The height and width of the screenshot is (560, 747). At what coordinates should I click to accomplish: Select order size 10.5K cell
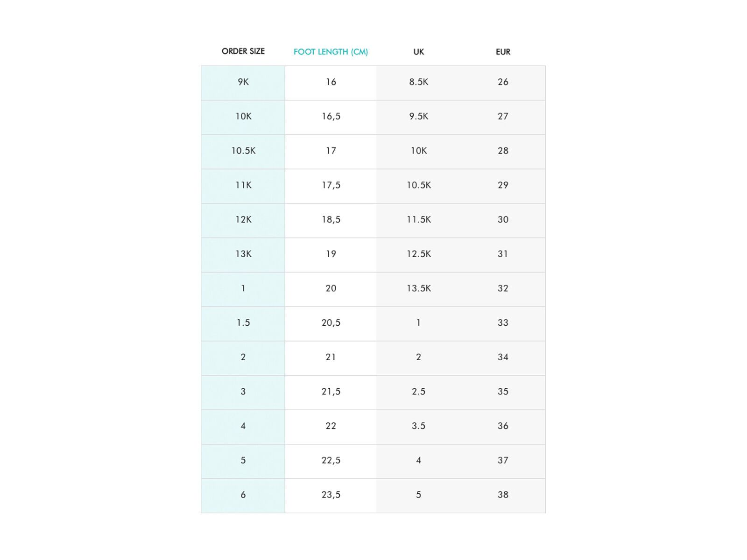point(243,151)
